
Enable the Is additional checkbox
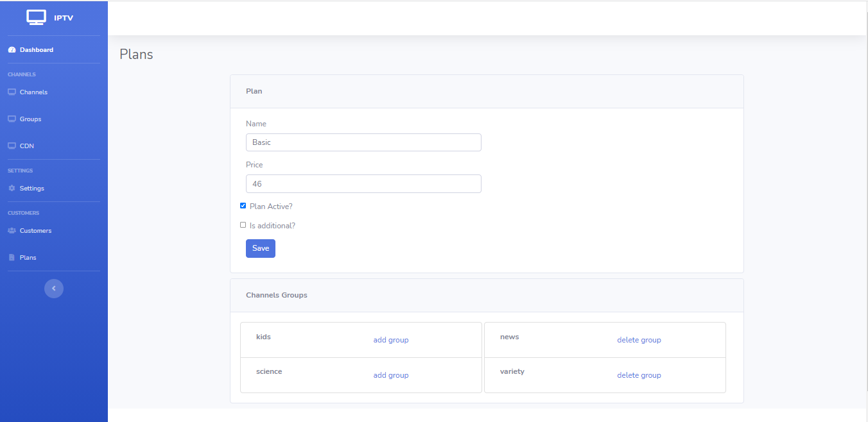[x=243, y=225]
